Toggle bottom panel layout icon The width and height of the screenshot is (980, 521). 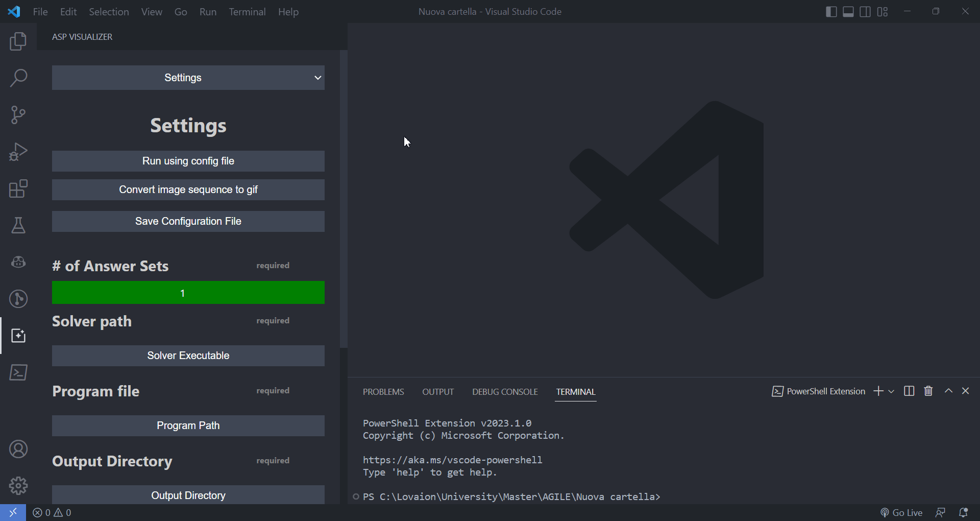[x=848, y=12]
